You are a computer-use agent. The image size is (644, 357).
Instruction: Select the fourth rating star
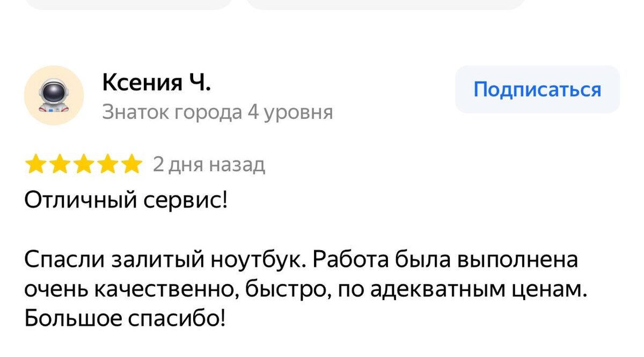click(108, 164)
